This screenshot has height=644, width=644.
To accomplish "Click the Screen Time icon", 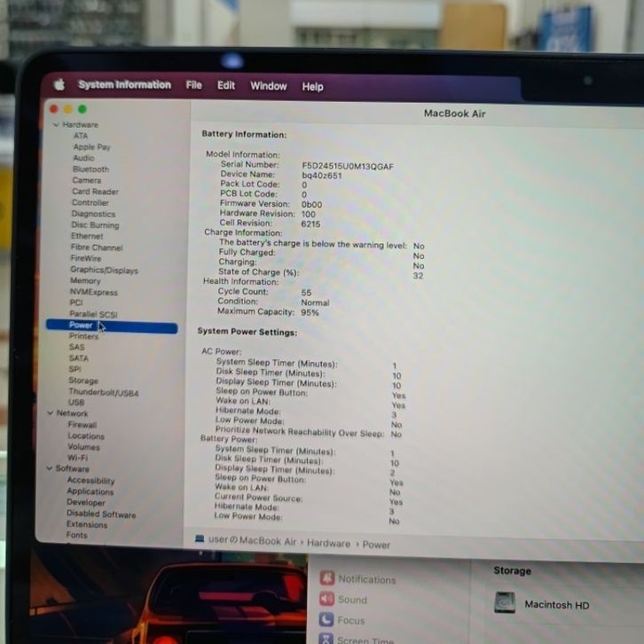I will tap(326, 639).
